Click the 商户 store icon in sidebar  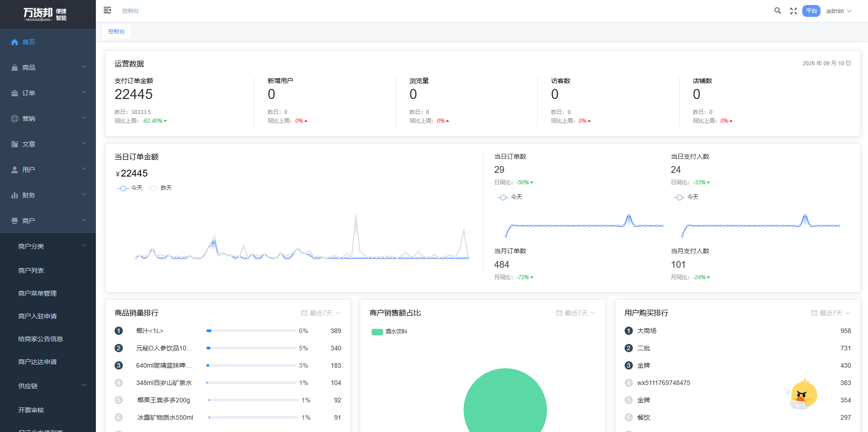click(15, 221)
